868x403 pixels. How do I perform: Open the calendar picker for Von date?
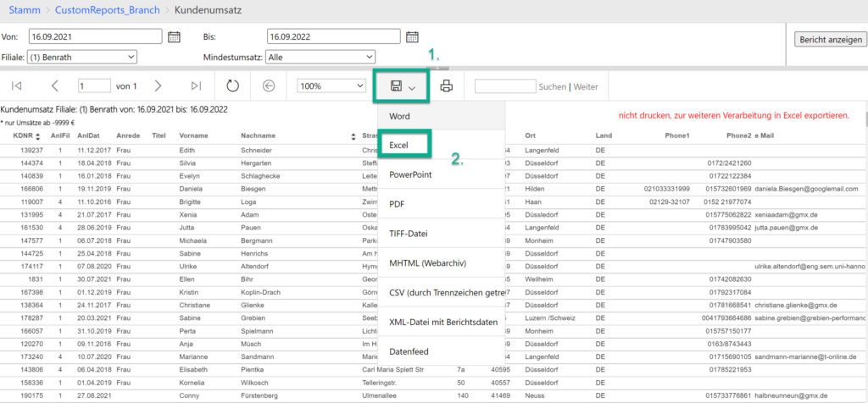tap(174, 36)
